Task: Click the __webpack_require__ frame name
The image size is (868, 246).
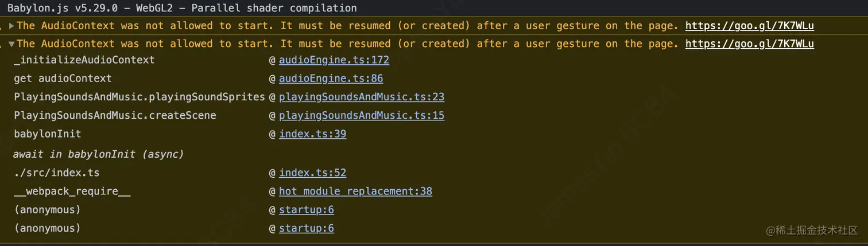Action: [72, 192]
